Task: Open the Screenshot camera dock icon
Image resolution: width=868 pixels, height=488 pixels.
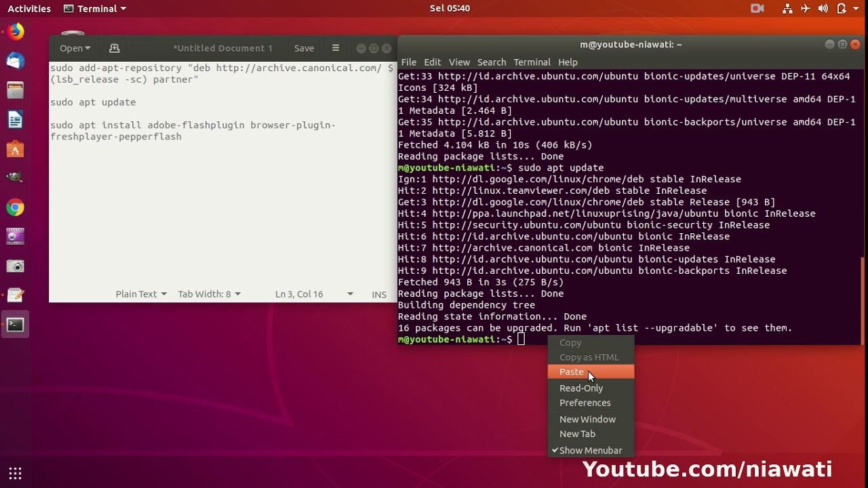Action: pyautogui.click(x=15, y=266)
